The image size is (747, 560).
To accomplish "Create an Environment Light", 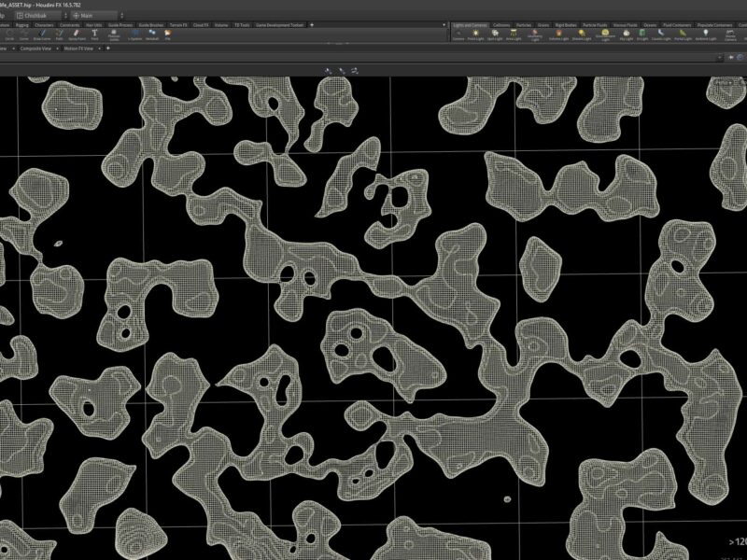I will (604, 37).
